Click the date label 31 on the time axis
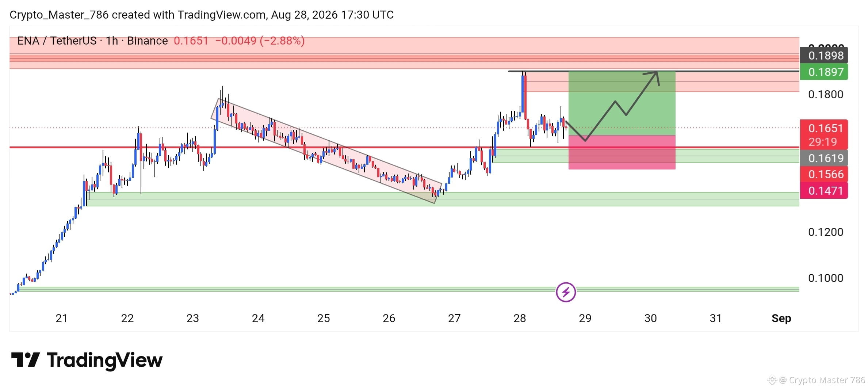 click(x=716, y=319)
